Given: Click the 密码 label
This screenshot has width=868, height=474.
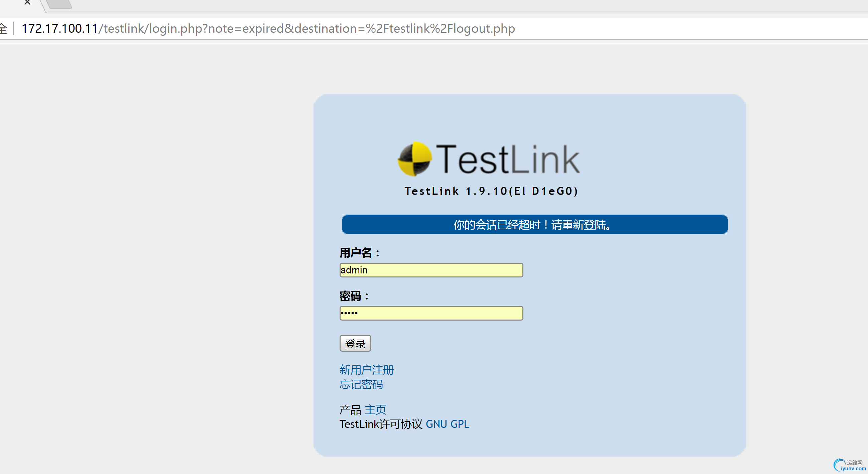Looking at the screenshot, I should [x=355, y=296].
